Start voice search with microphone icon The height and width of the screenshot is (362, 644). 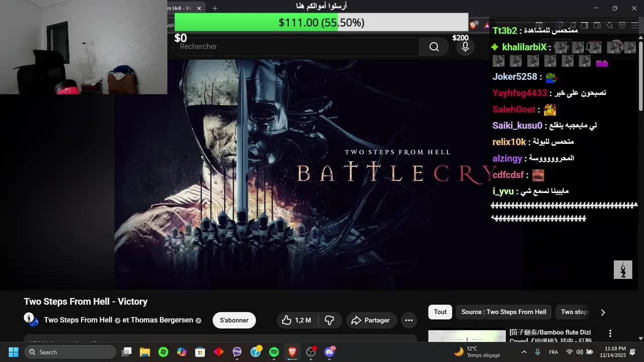465,47
